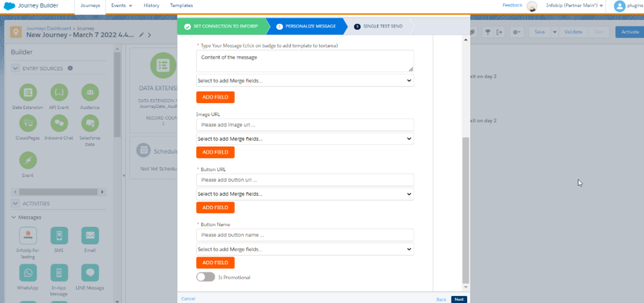Open the settings gear menu
The height and width of the screenshot is (303, 644).
pos(517,32)
